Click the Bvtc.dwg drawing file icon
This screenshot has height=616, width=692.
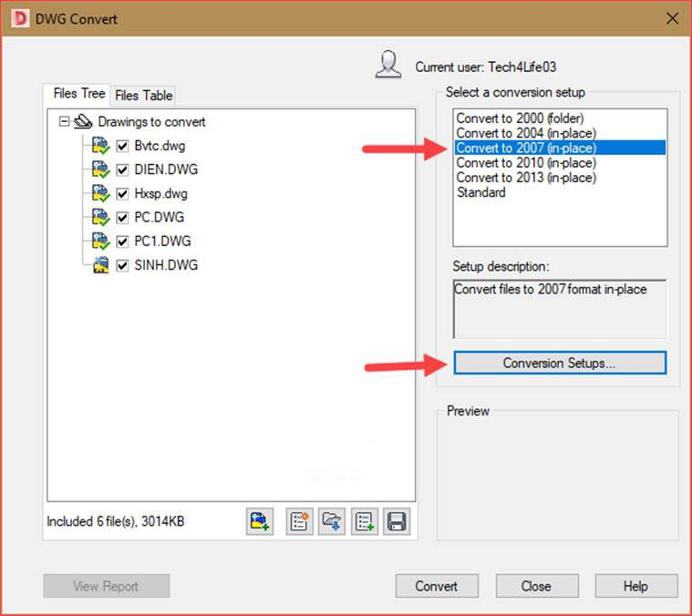[100, 146]
